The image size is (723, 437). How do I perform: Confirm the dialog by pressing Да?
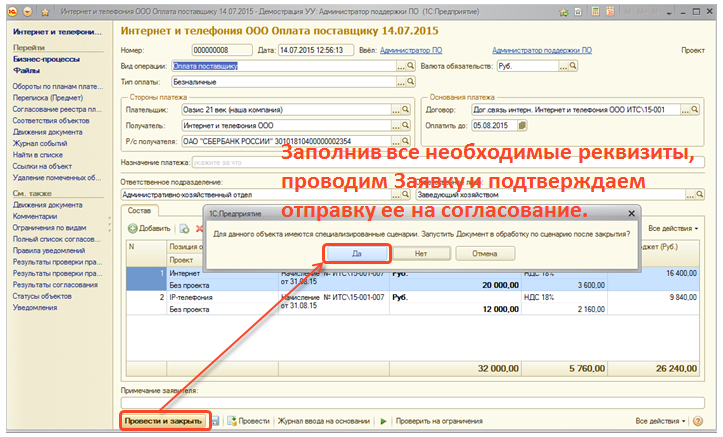(x=357, y=254)
